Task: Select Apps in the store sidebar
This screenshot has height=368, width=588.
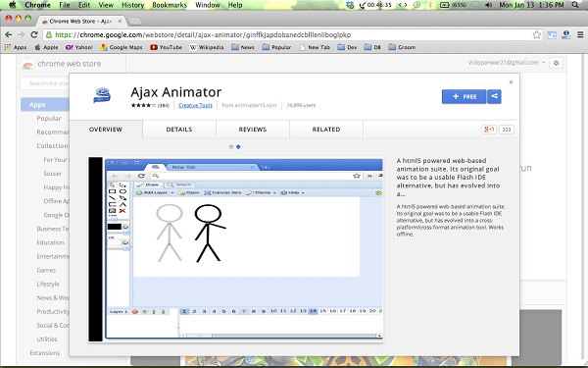Action: click(x=45, y=104)
